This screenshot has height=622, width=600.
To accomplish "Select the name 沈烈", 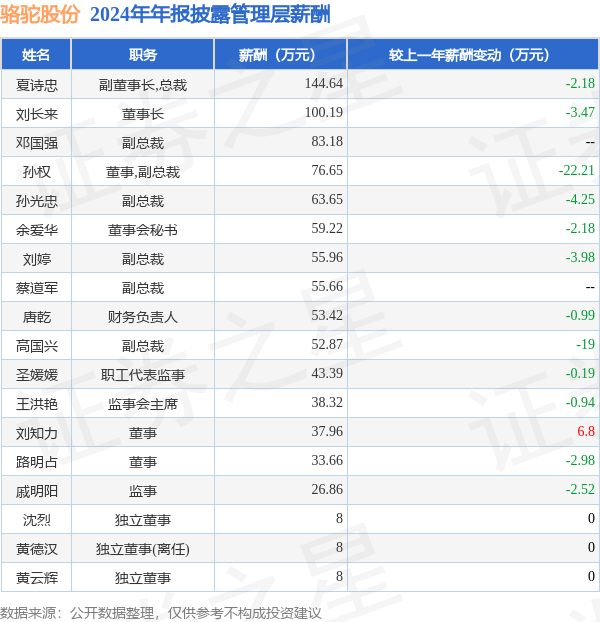I will coord(37,520).
